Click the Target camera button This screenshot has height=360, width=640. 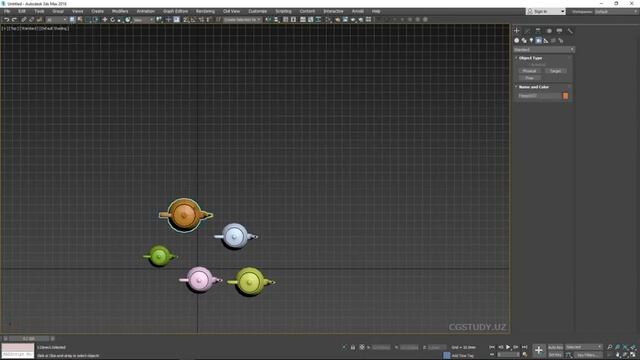pyautogui.click(x=556, y=71)
